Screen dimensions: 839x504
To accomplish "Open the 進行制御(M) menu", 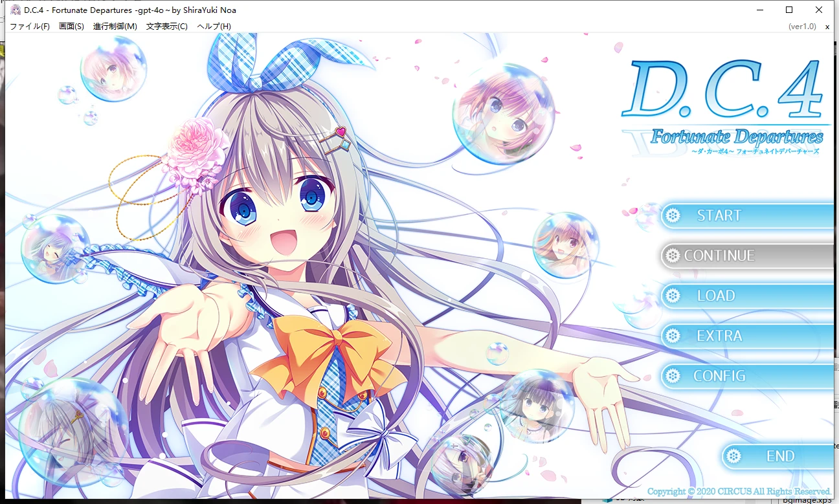I will pos(115,27).
